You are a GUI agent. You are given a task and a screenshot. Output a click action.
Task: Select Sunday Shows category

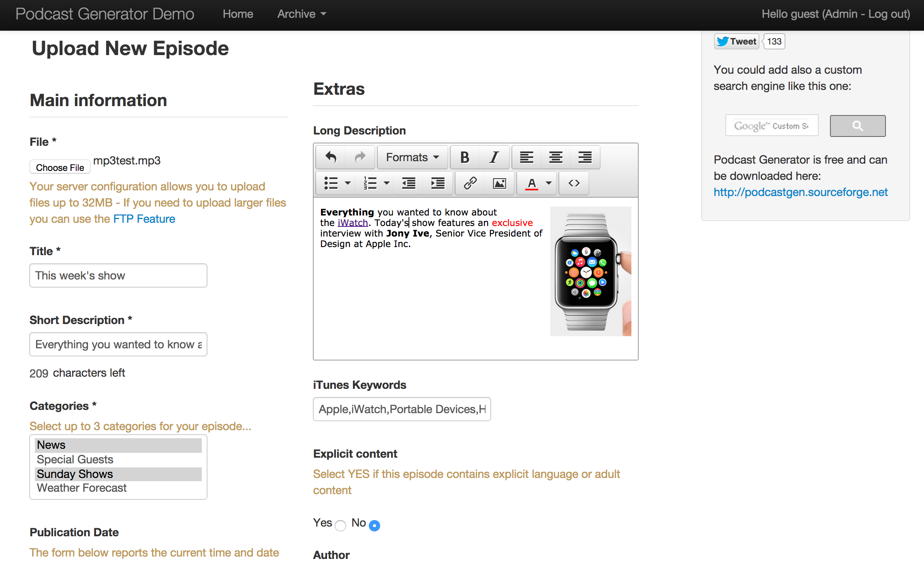tap(75, 473)
